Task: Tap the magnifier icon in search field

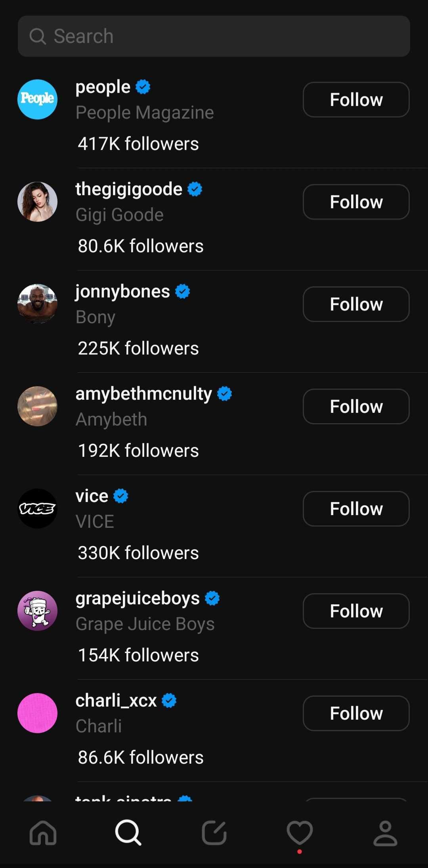Action: click(38, 36)
